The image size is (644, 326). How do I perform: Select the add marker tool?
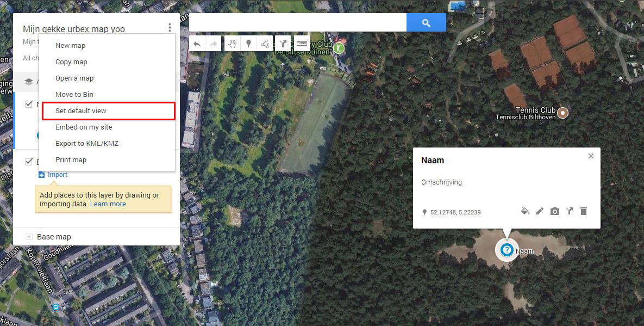tap(248, 44)
